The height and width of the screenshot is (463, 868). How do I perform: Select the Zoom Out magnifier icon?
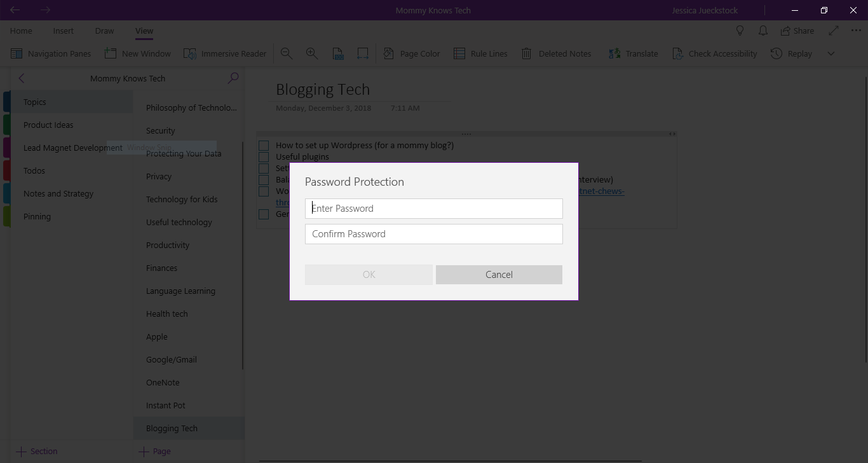click(287, 53)
